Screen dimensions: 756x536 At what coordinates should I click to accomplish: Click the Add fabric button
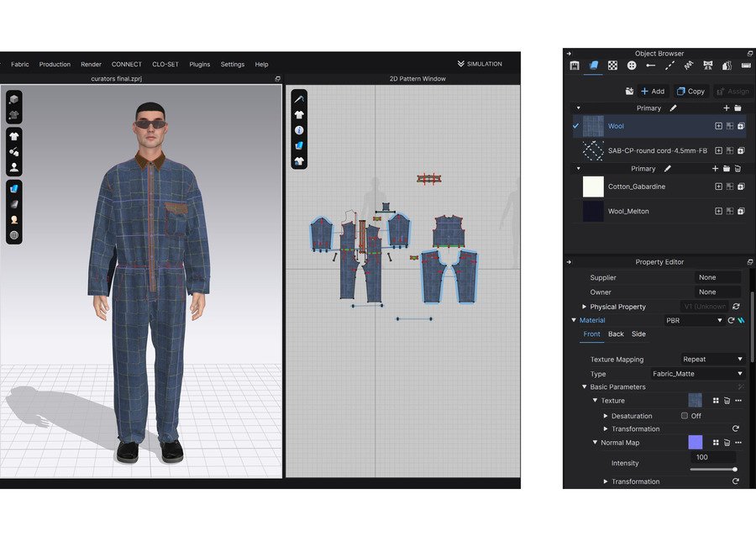point(652,92)
